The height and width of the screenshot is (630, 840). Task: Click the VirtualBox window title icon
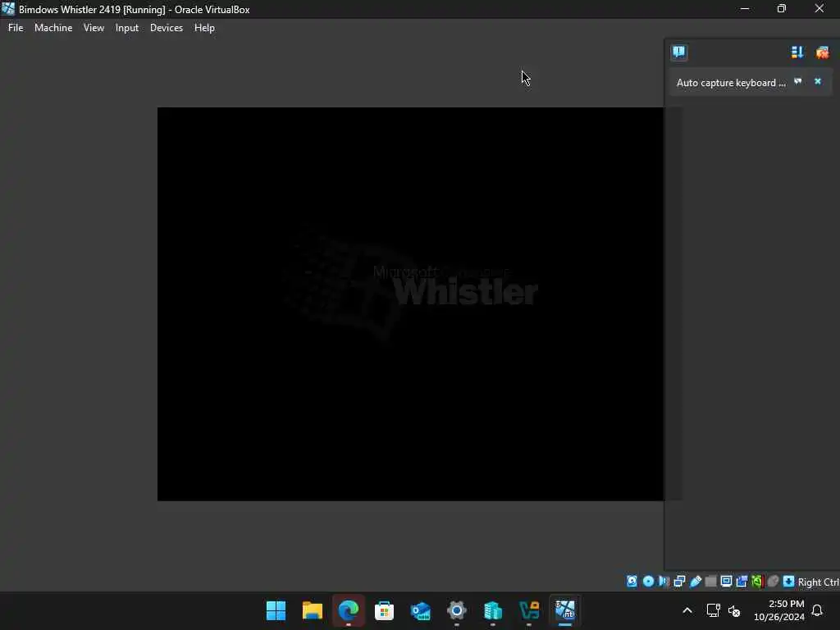[x=8, y=9]
